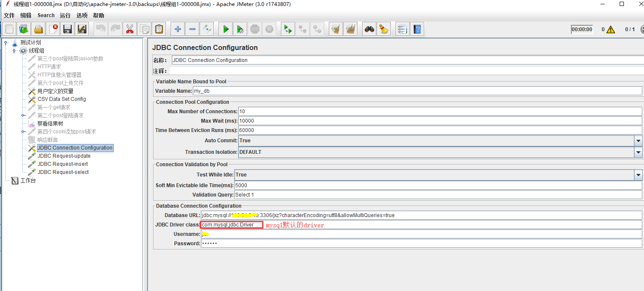Screen dimensions: 644x291
Task: Open the 运行 menu
Action: 65,15
